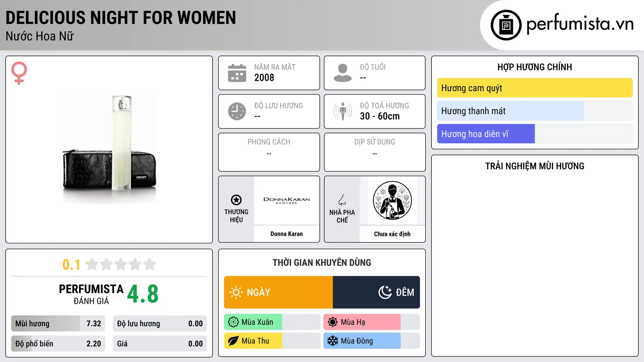Click the perfumista.vn perfume bottle logo icon
This screenshot has width=644, height=362.
tap(506, 25)
